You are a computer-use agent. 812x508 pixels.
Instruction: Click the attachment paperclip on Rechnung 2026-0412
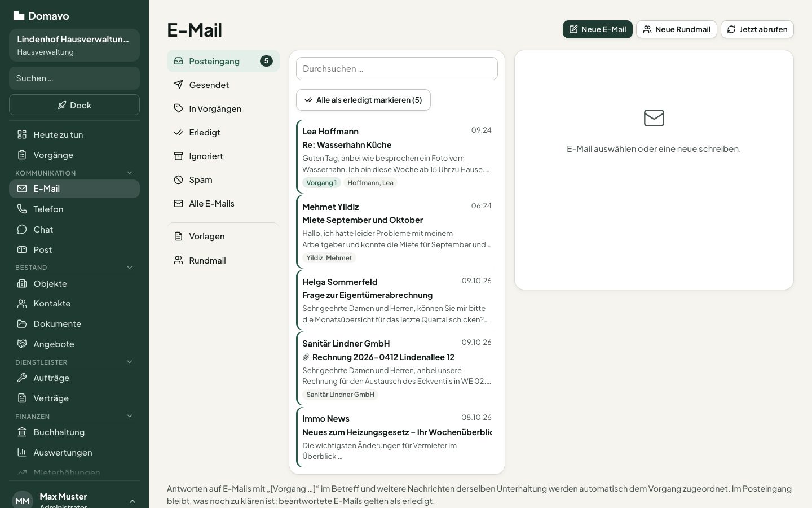click(x=306, y=357)
